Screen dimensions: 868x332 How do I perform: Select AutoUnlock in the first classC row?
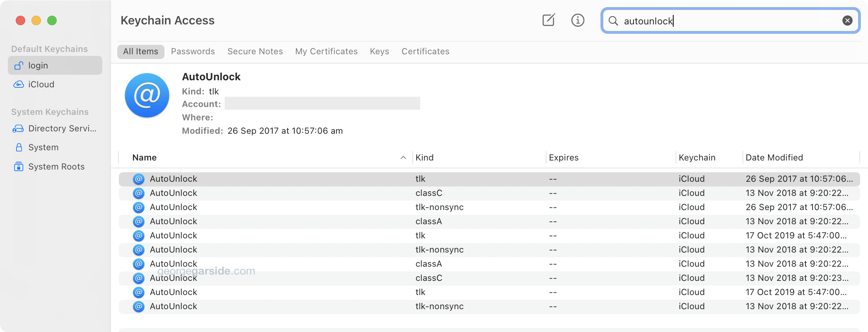[x=174, y=193]
